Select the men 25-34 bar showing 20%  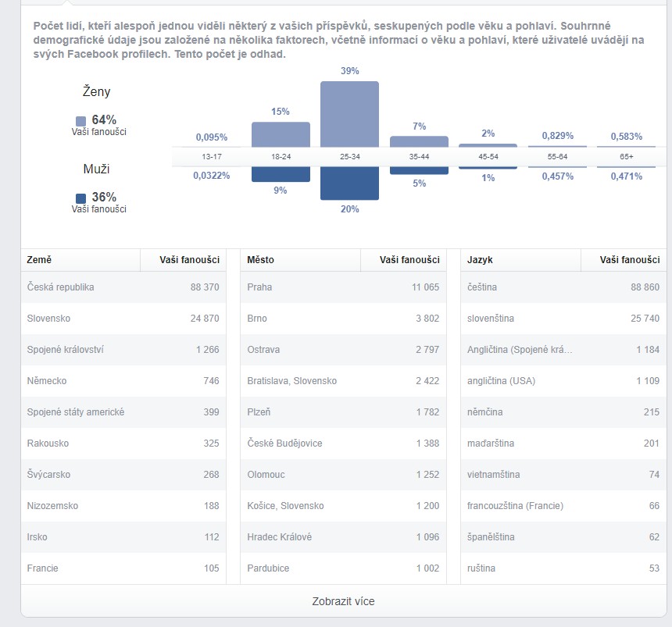tap(350, 183)
